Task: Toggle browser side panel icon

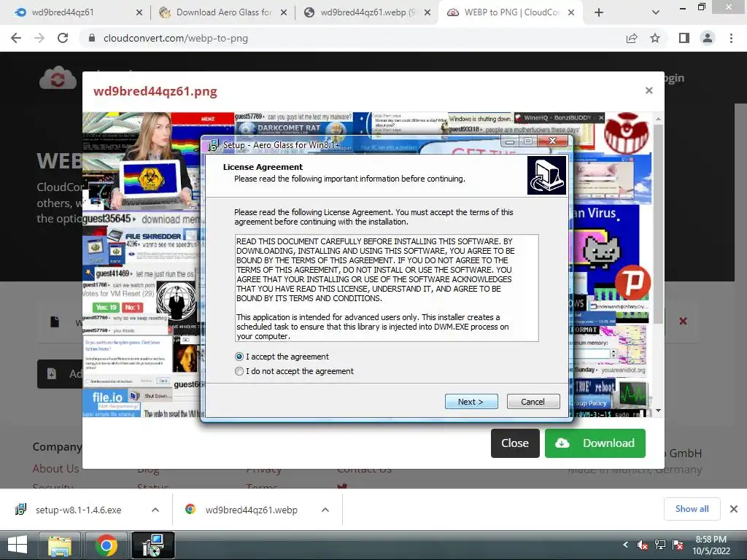Action: click(x=684, y=38)
